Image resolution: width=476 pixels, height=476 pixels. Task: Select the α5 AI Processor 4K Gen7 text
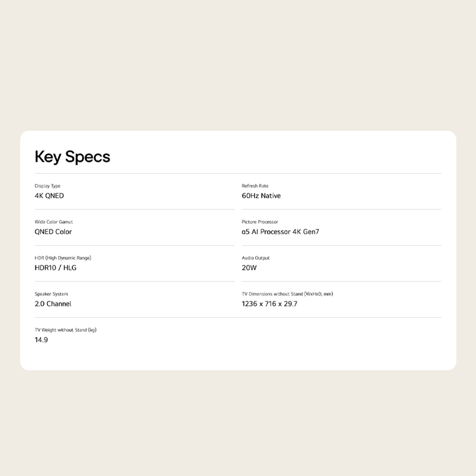(x=280, y=232)
